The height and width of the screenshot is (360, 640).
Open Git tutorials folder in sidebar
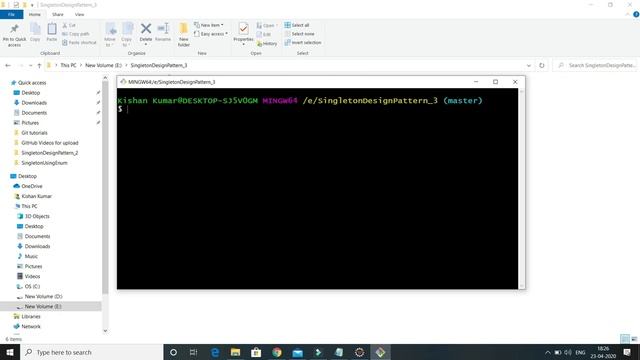(34, 133)
